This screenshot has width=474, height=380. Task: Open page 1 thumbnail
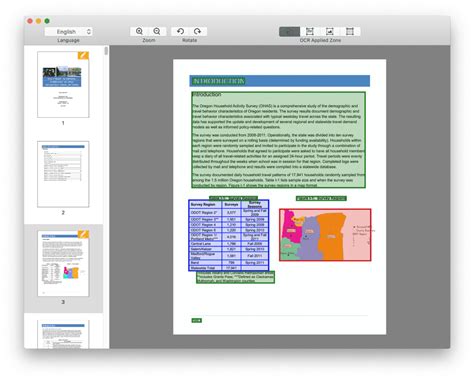63,84
